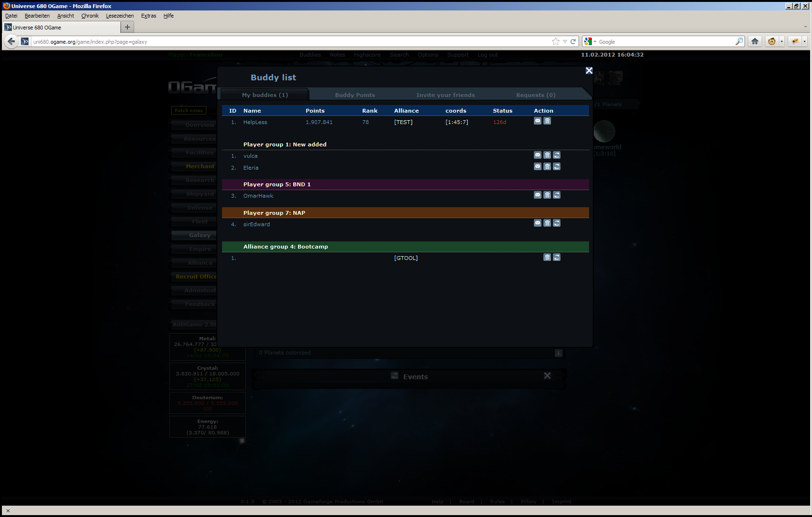Open the Extras menu
Image resolution: width=812 pixels, height=517 pixels.
148,16
